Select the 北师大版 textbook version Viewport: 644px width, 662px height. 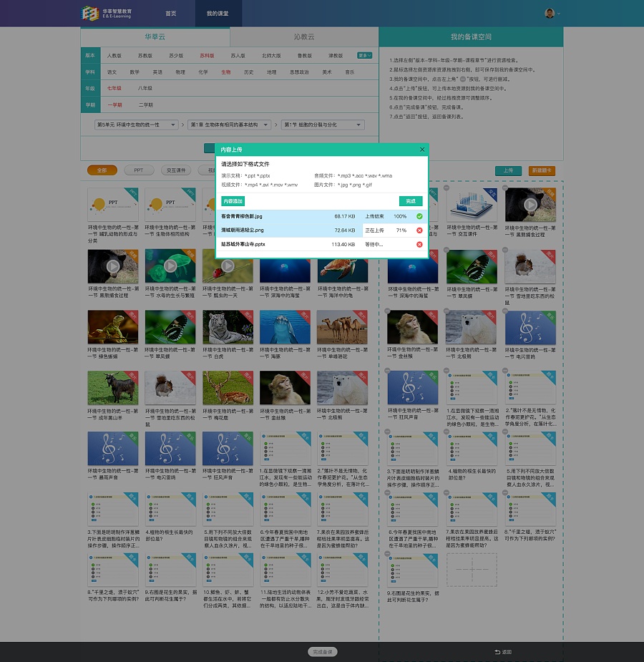[x=271, y=55]
